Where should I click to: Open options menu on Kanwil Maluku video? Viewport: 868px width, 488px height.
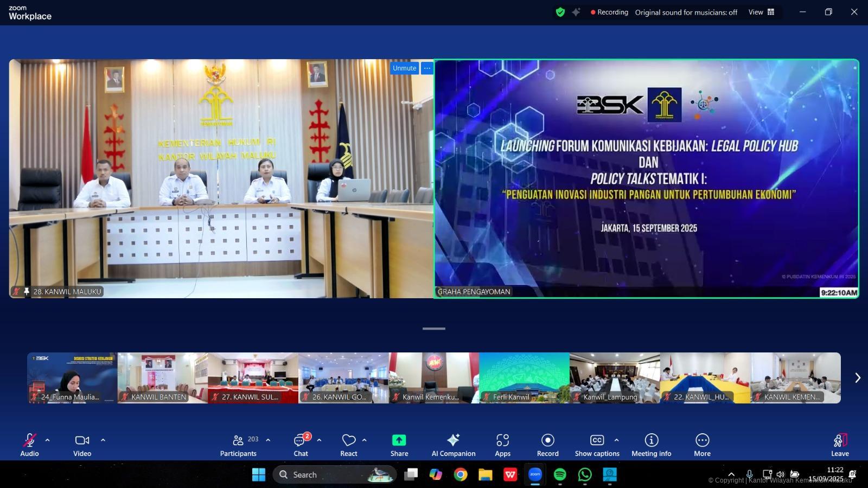[x=427, y=68]
